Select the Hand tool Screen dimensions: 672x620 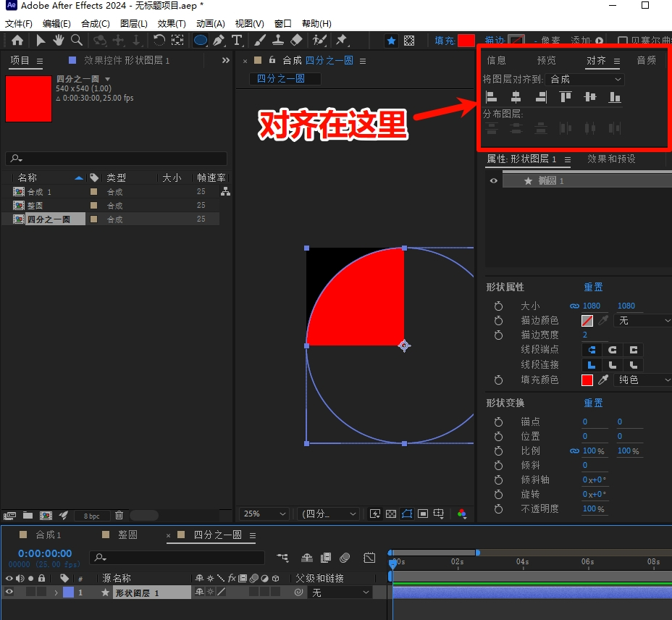[x=58, y=41]
